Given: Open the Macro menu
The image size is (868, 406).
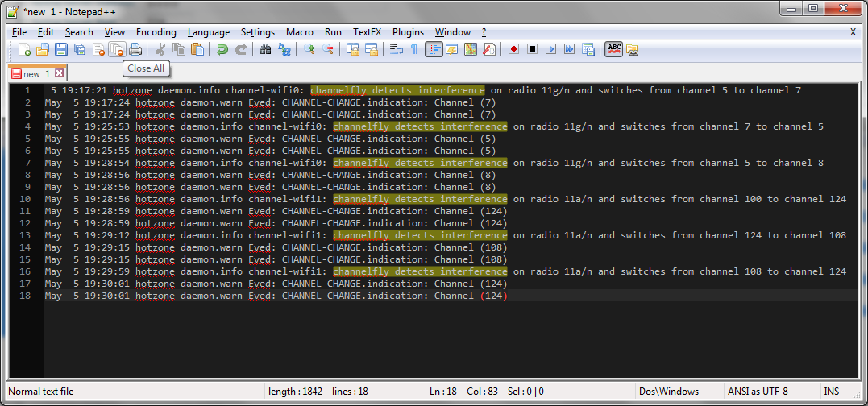Looking at the screenshot, I should coord(300,32).
